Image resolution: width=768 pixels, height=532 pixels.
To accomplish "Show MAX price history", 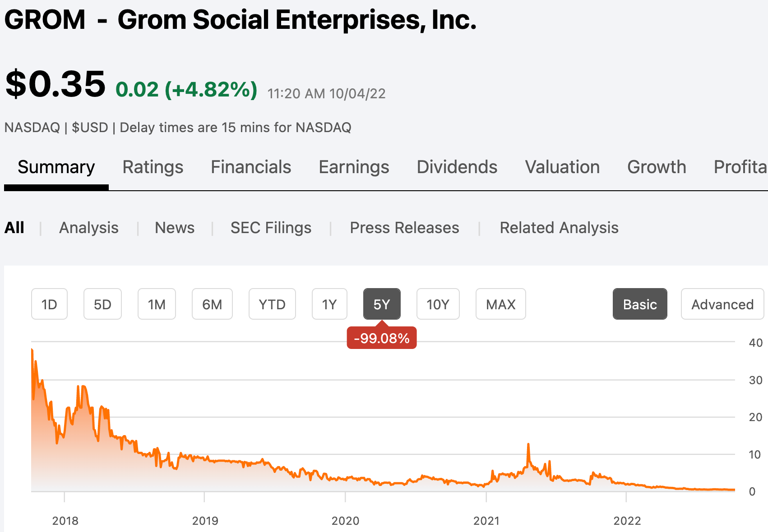I will click(x=500, y=304).
